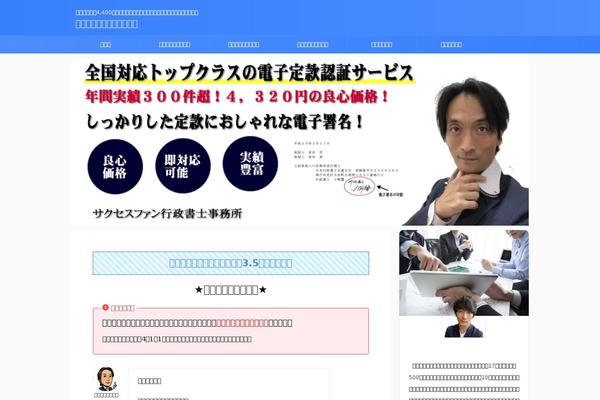This screenshot has width=600, height=400.
Task: Click the cartoon avatar of the man
Action: (106, 379)
